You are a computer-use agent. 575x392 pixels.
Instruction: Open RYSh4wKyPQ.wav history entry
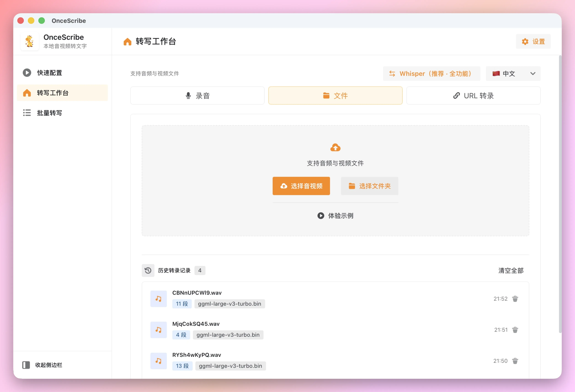335,361
